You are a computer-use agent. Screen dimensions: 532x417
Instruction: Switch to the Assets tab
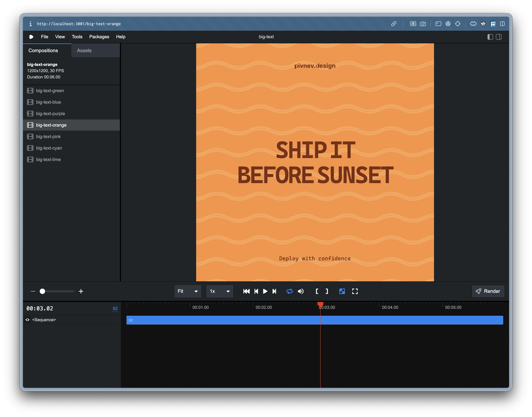pos(84,51)
